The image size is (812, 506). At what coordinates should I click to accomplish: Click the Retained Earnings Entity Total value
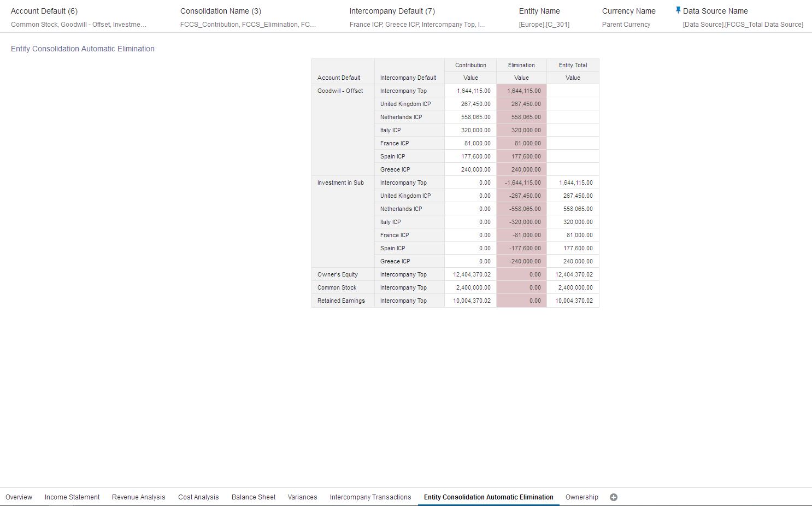pyautogui.click(x=573, y=301)
